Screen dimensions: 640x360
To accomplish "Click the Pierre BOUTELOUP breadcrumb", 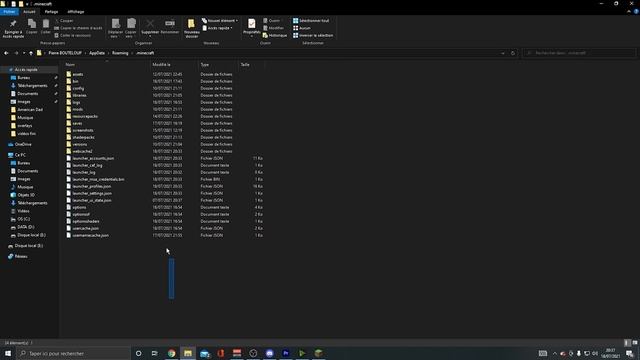I will [65, 53].
